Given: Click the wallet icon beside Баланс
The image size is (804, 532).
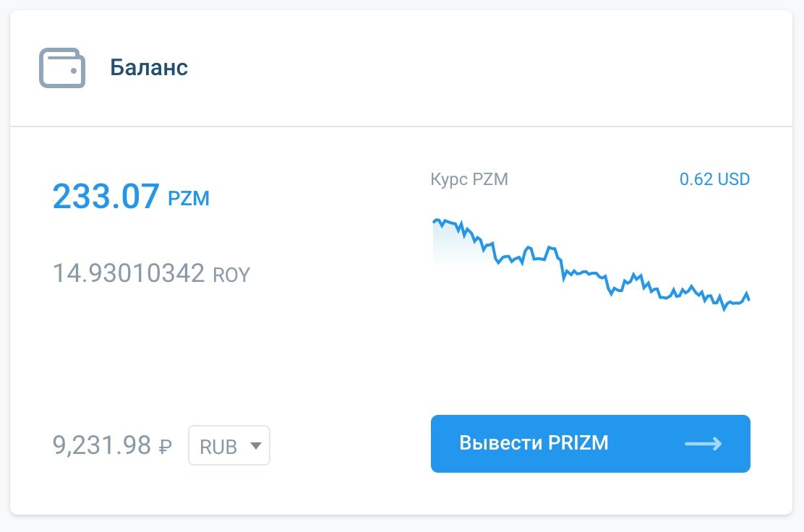Looking at the screenshot, I should tap(61, 68).
